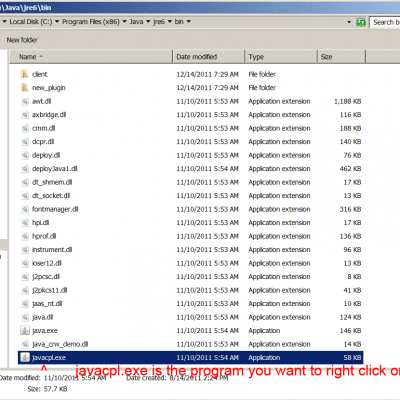Click the jaas_nt.dll file icon

(25, 304)
